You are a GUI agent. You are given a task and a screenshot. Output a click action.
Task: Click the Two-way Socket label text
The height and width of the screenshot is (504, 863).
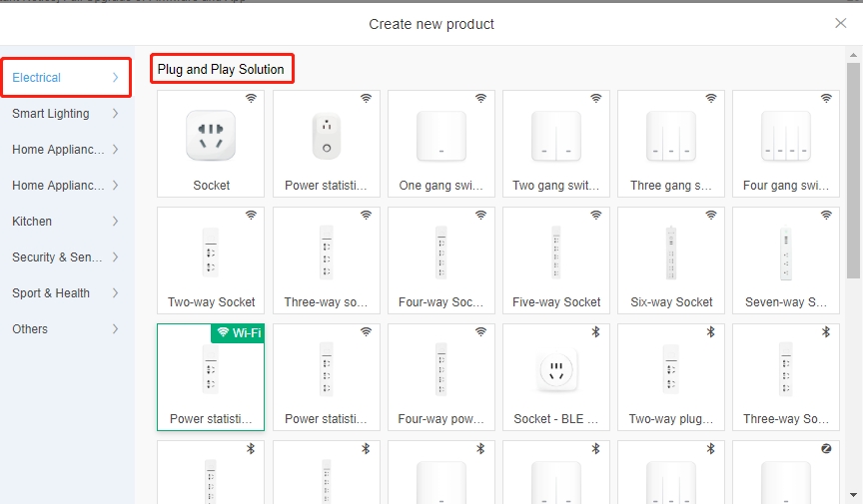click(212, 302)
